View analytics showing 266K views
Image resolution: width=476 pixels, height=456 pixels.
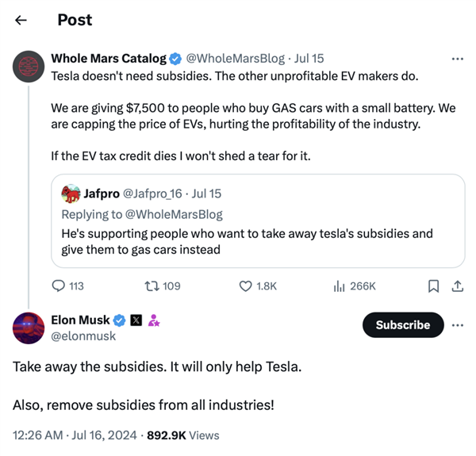click(340, 285)
